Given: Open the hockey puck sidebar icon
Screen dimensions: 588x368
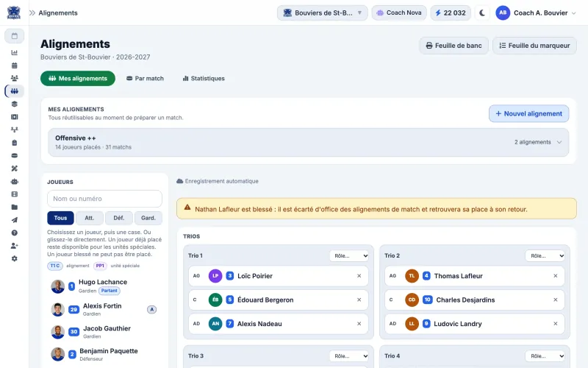Looking at the screenshot, I should pyautogui.click(x=14, y=155).
